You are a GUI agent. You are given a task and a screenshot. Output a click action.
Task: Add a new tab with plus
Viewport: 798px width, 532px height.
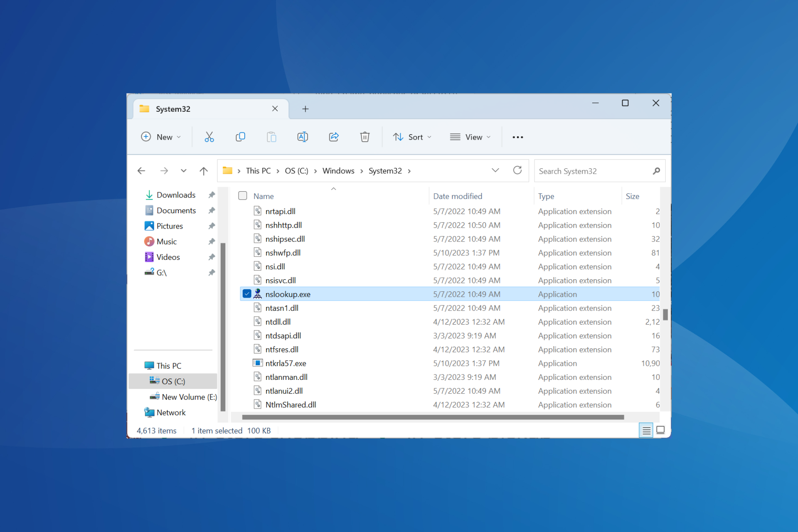pos(305,109)
